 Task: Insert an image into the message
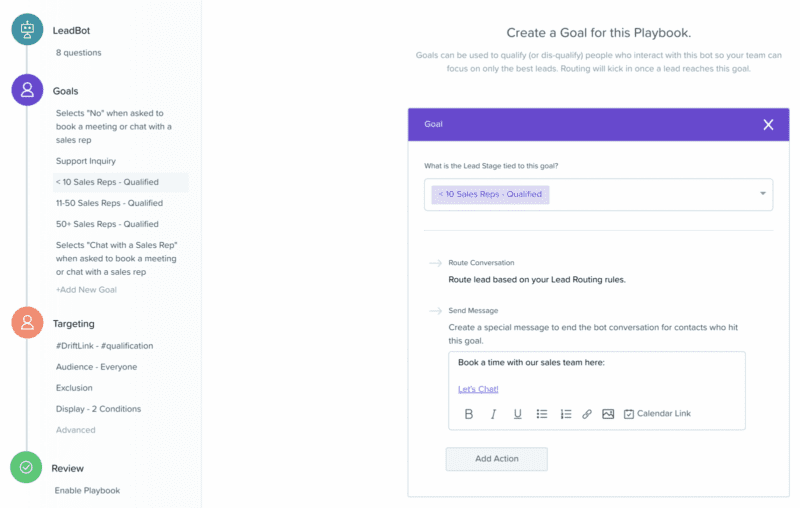pyautogui.click(x=608, y=414)
